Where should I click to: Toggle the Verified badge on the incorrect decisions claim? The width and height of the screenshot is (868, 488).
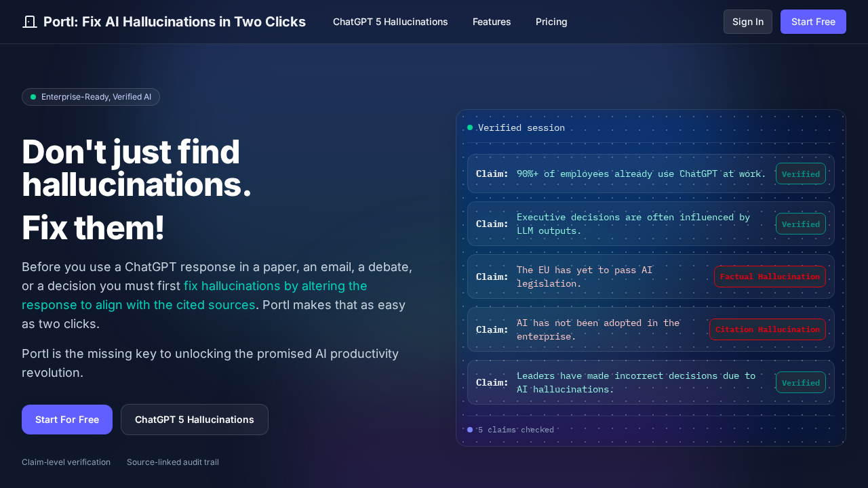(801, 382)
